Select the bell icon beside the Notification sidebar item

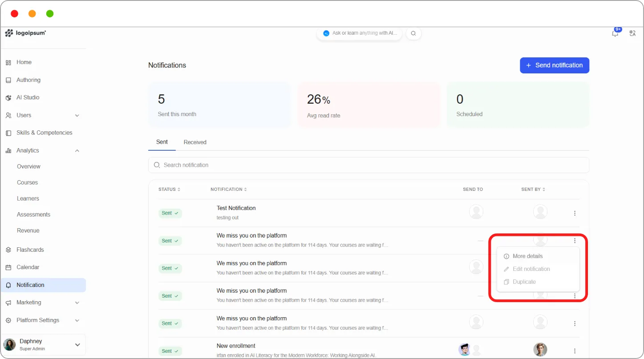click(8, 285)
